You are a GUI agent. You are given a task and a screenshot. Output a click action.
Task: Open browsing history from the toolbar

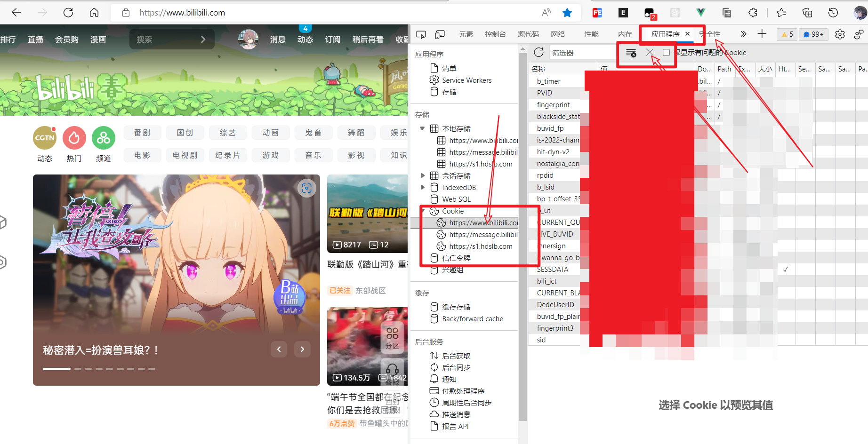click(833, 13)
